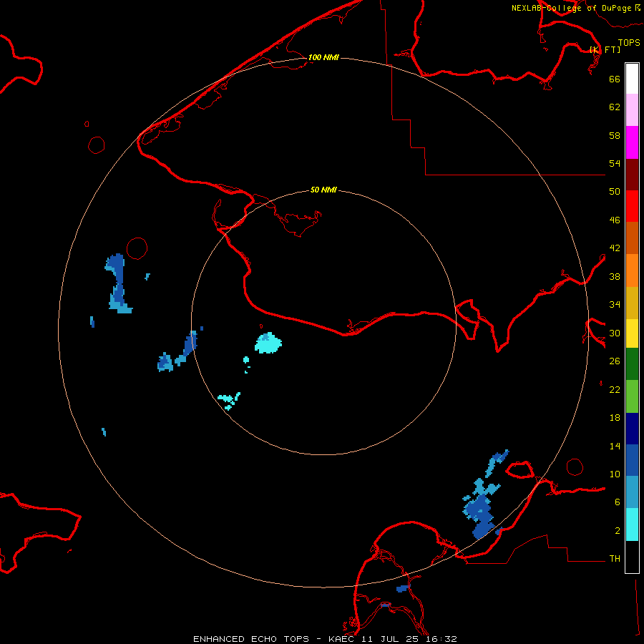This screenshot has height=644, width=644.
Task: Pick the magenta swatch on the color scale
Action: tap(632, 142)
